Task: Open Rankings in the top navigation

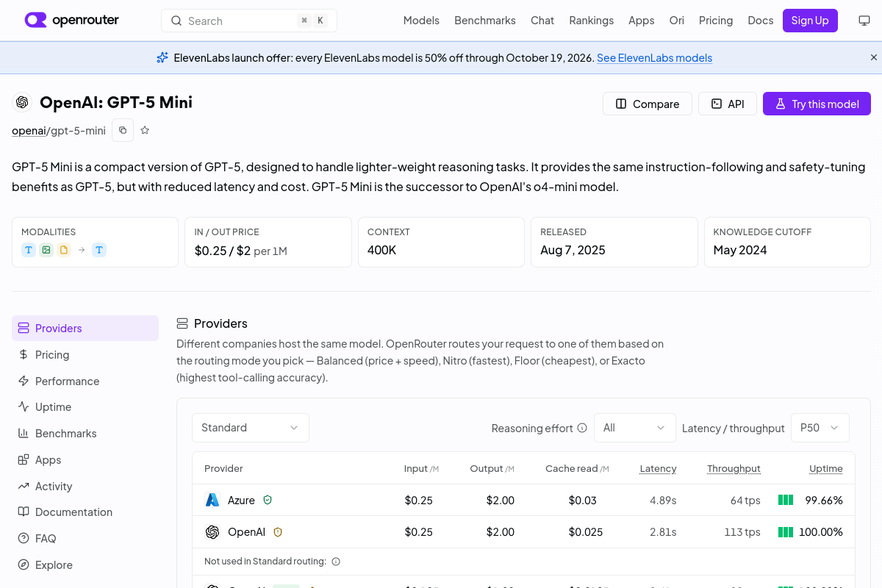Action: 592,21
